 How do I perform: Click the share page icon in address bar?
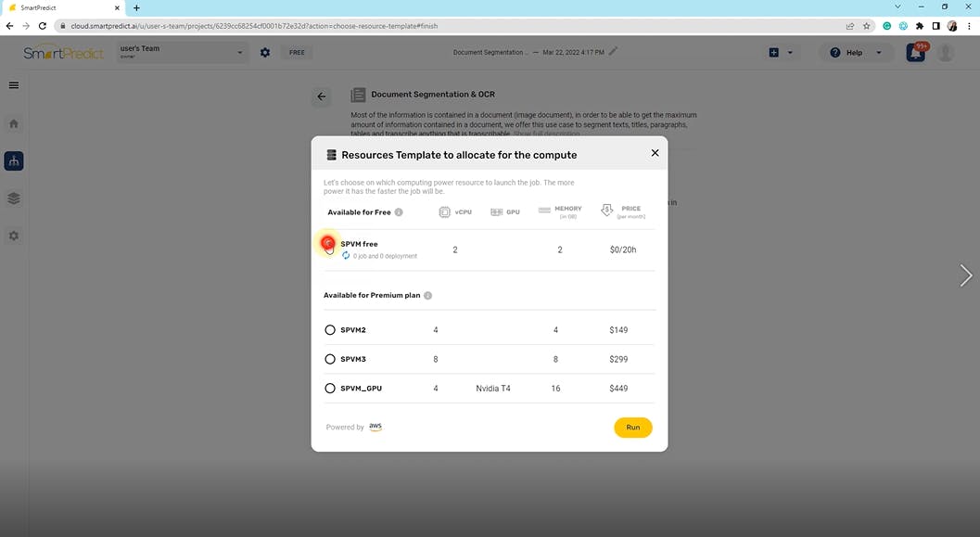tap(850, 26)
